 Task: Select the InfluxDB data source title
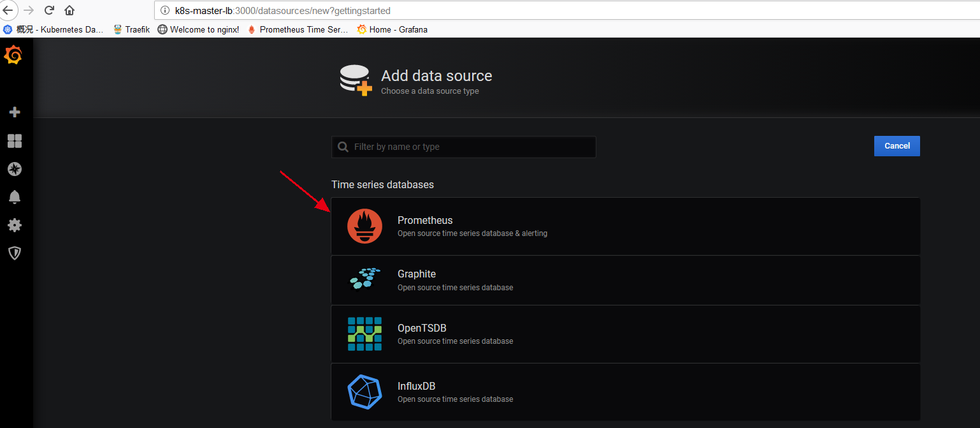pyautogui.click(x=417, y=386)
